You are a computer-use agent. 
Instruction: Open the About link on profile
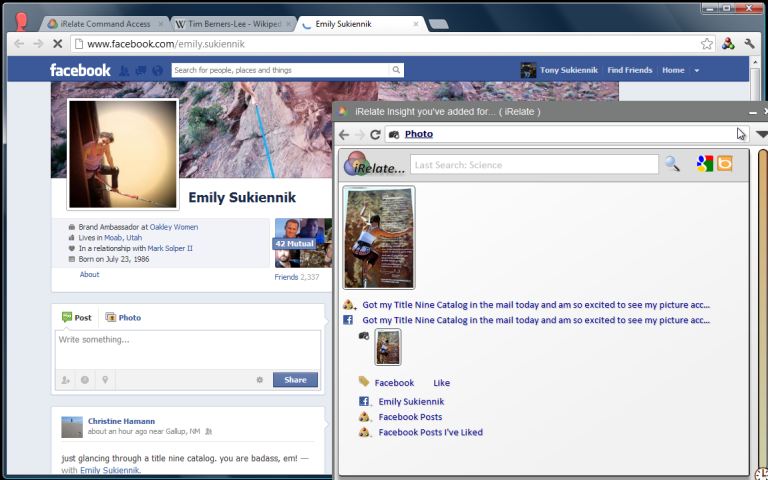(x=90, y=274)
